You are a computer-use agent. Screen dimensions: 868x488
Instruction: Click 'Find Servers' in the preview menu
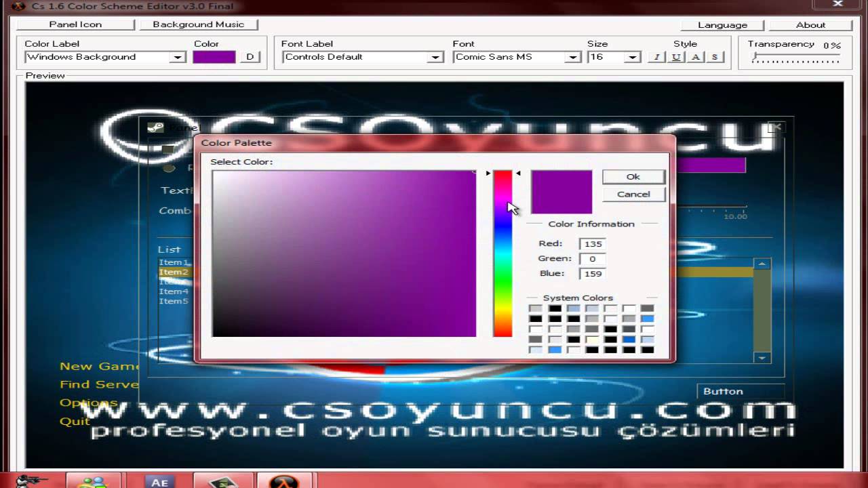coord(99,384)
